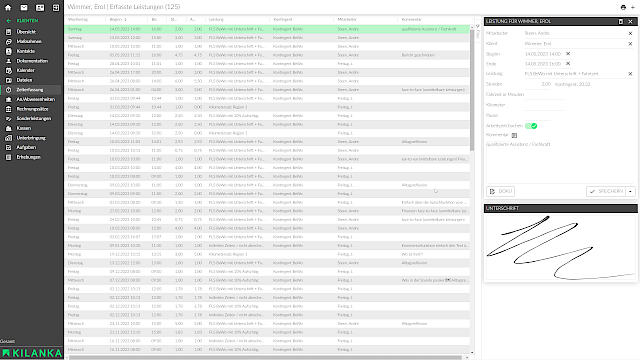Open the Kommentar template icon
This screenshot has width=640, height=360.
point(514,135)
